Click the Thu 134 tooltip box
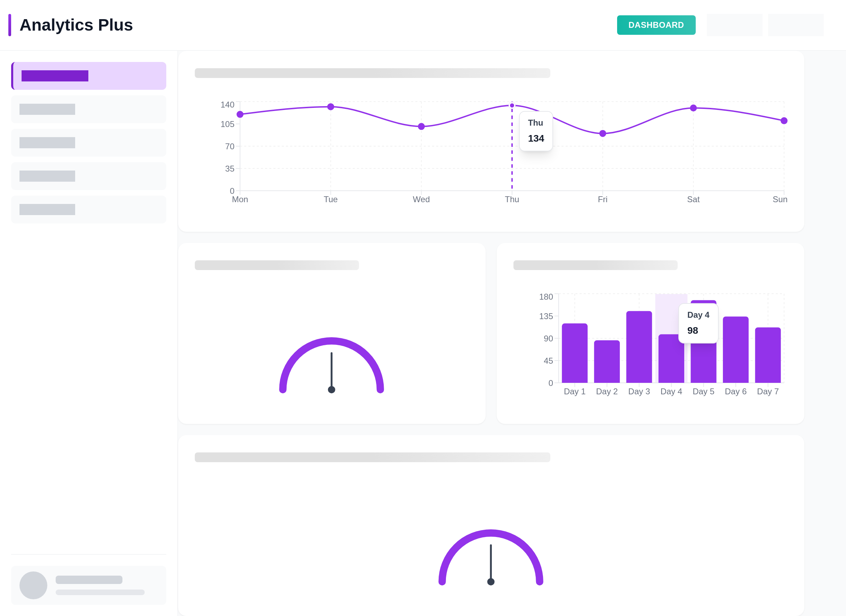846x616 pixels. [x=536, y=131]
